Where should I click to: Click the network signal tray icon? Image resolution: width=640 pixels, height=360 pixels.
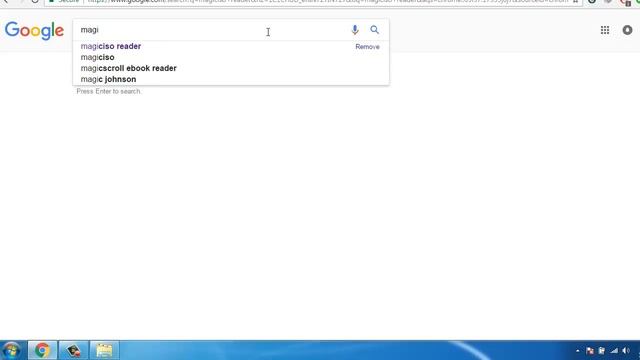614,351
